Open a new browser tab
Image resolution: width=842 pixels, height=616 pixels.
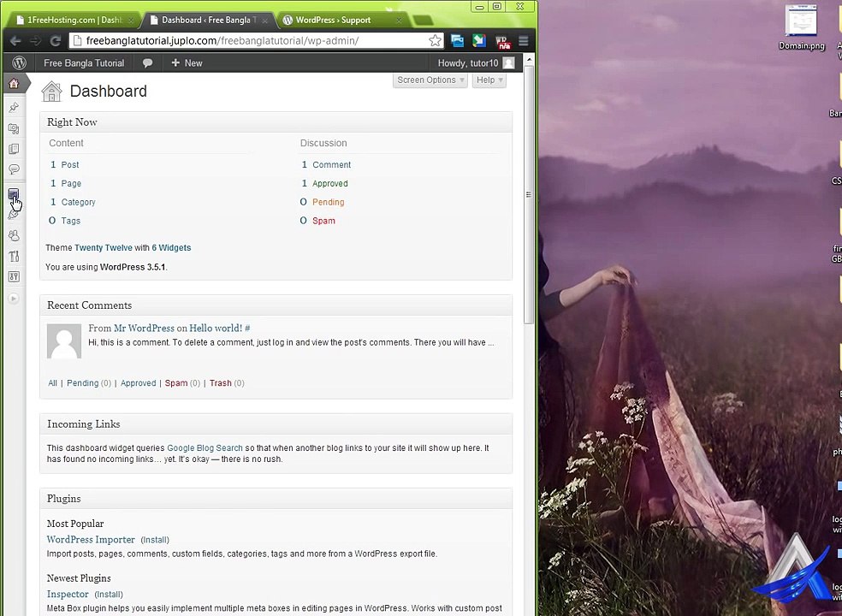[424, 21]
